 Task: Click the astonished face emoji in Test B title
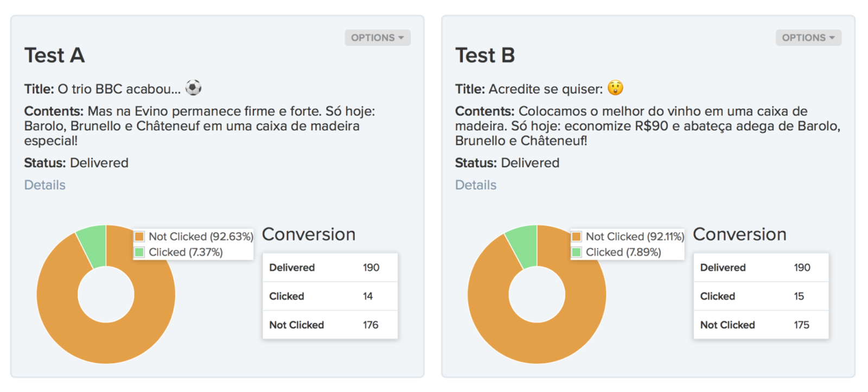[x=615, y=87]
